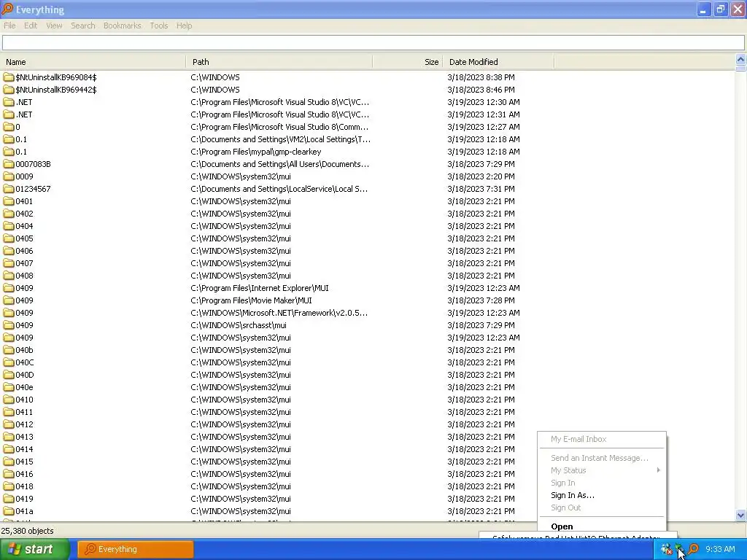
Task: Click the folder icon beside 040e
Action: point(9,387)
